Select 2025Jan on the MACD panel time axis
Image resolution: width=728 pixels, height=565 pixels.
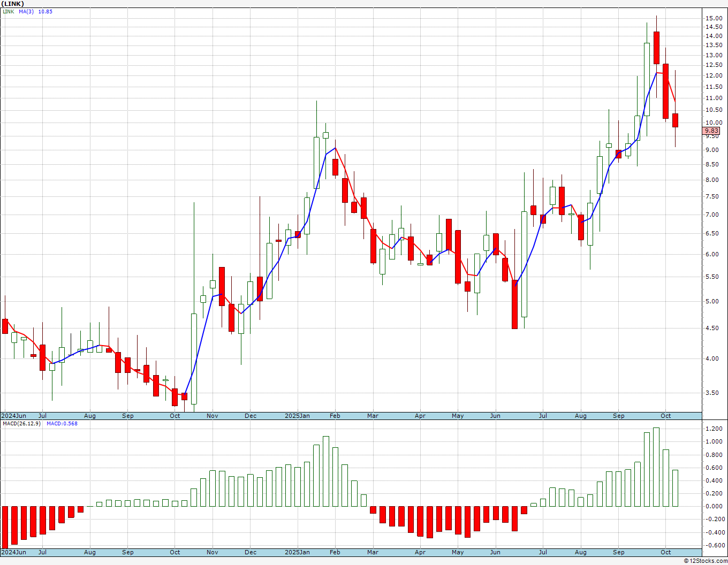[297, 552]
